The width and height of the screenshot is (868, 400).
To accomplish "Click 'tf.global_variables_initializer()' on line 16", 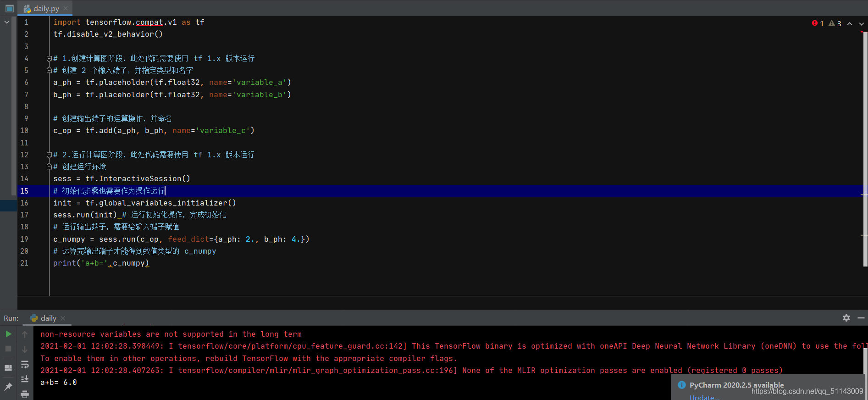I will pyautogui.click(x=160, y=203).
